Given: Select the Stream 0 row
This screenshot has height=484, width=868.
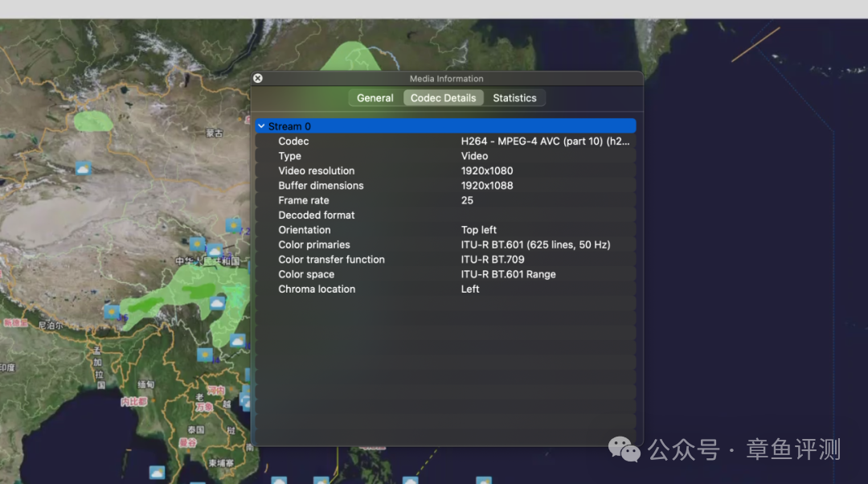Looking at the screenshot, I should tap(446, 126).
